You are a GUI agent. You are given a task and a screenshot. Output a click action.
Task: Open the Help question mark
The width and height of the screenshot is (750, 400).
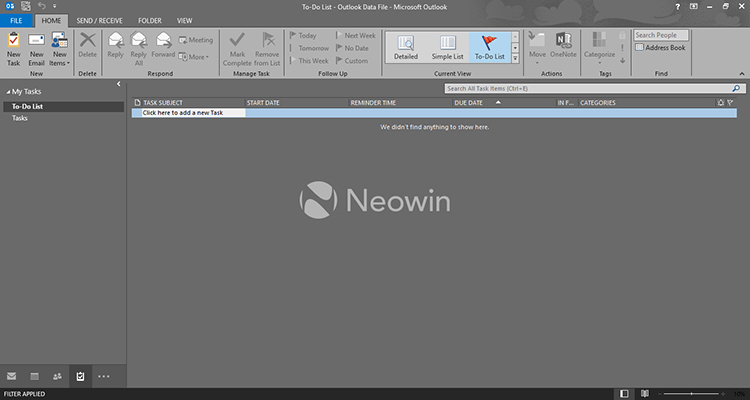click(x=678, y=7)
